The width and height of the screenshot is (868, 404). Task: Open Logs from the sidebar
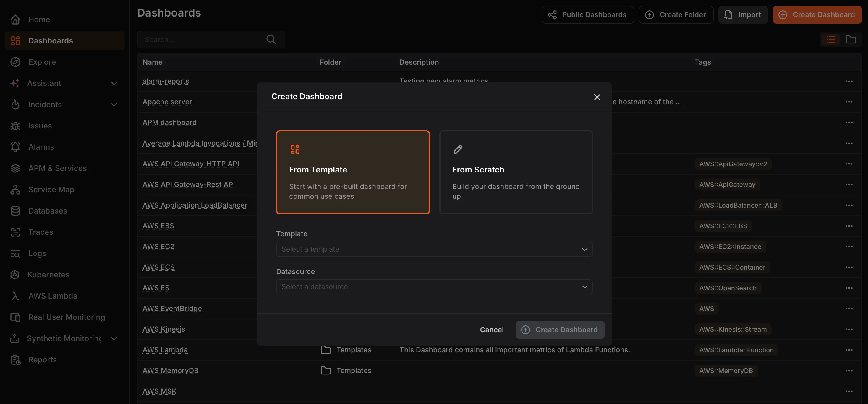pos(65,253)
